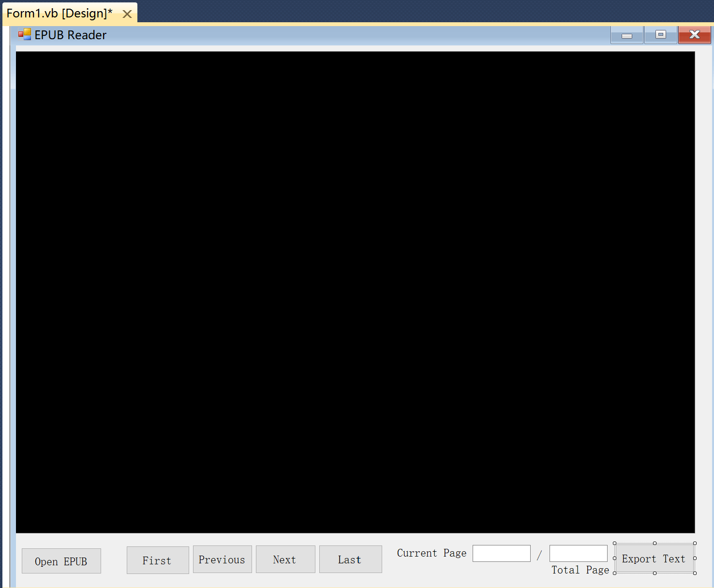This screenshot has width=714, height=588.
Task: Select the Form1.vb [Design] document tab
Action: tap(59, 14)
